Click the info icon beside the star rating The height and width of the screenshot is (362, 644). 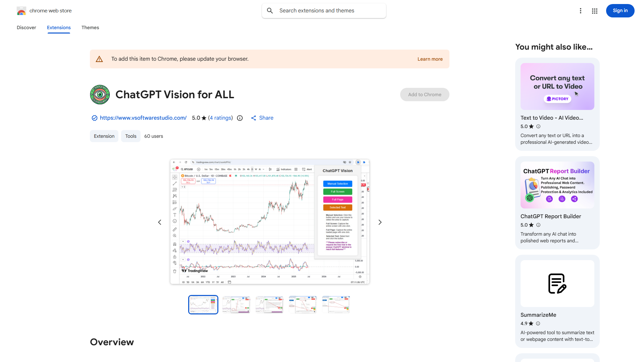click(239, 118)
